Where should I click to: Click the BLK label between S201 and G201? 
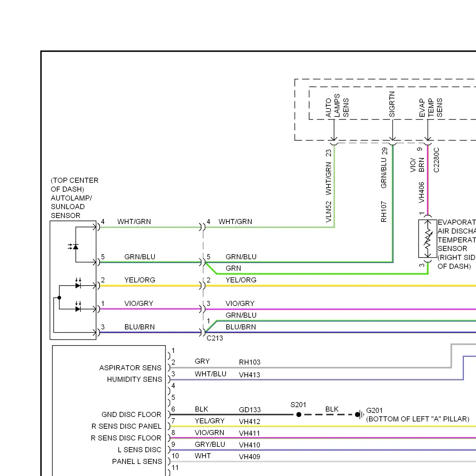(x=332, y=409)
